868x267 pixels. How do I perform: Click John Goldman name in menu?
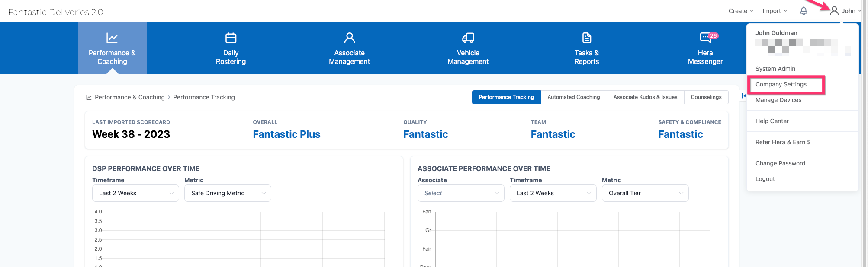point(776,33)
